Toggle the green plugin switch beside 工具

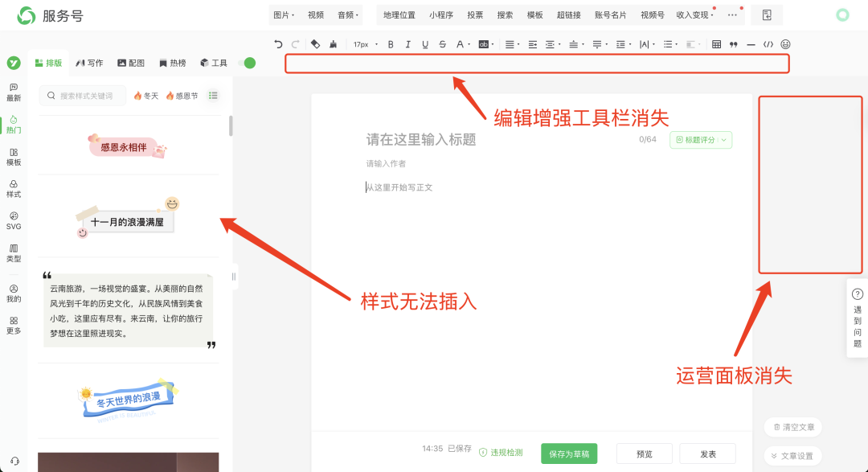247,63
